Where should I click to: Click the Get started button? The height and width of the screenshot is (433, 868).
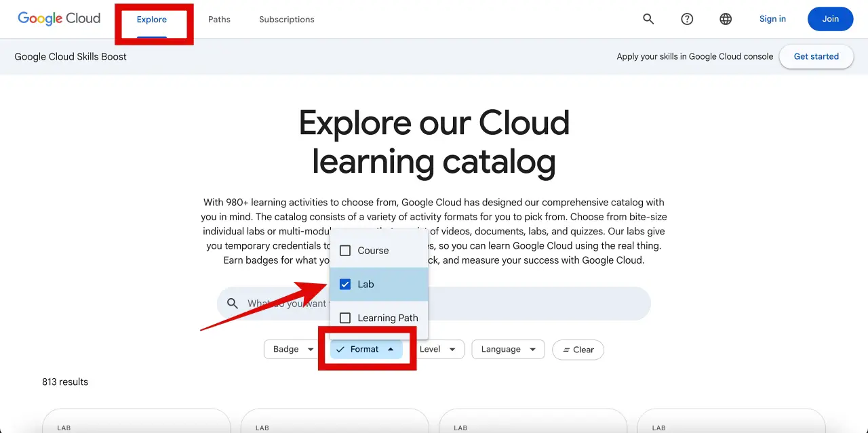click(816, 57)
